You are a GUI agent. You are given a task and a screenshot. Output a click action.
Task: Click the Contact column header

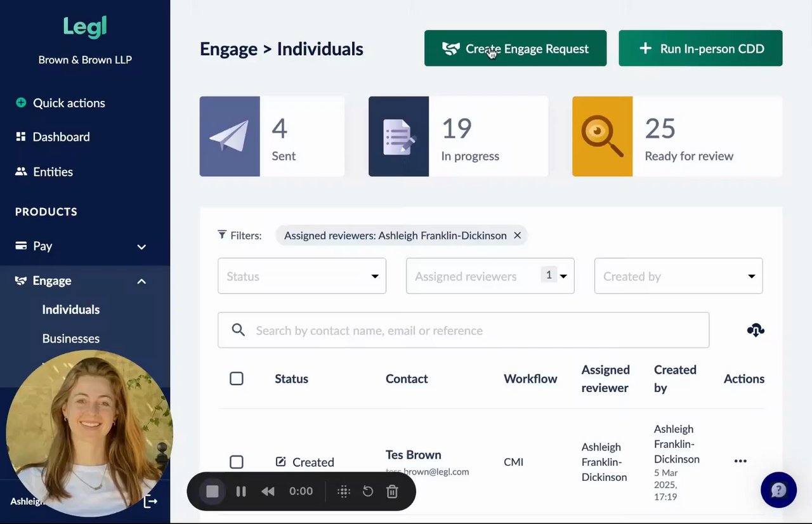pos(407,379)
